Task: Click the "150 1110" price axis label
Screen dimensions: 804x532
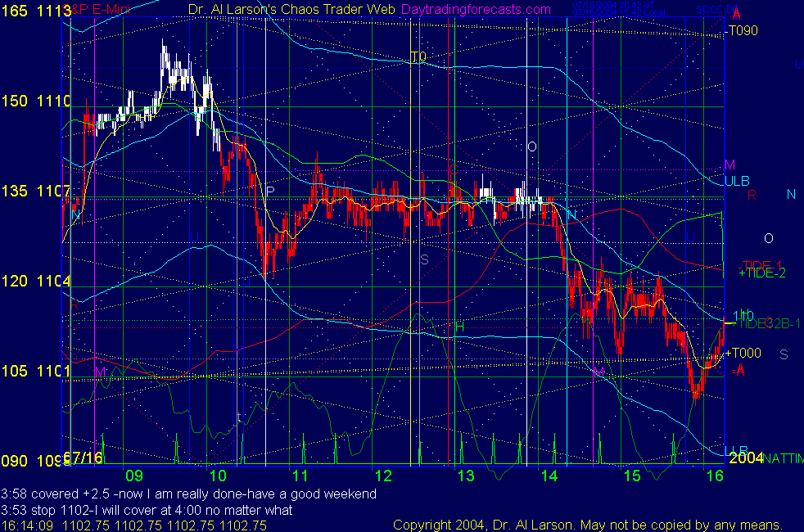Action: [35, 101]
